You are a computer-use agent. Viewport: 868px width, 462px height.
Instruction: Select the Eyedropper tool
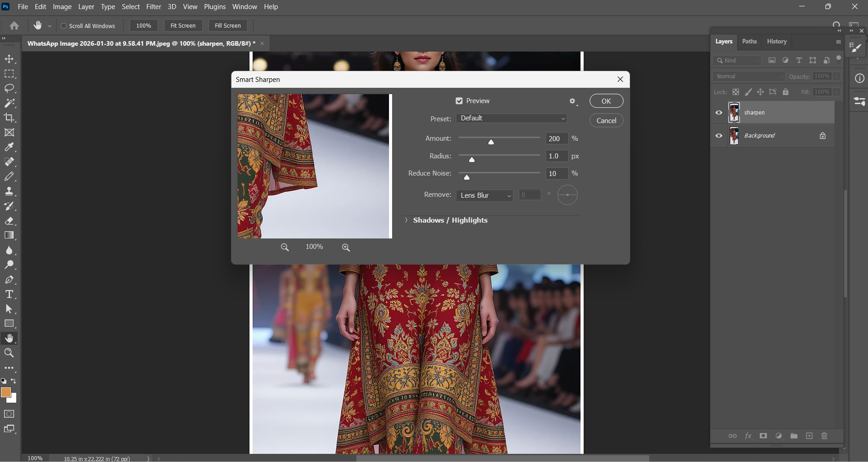(x=10, y=147)
